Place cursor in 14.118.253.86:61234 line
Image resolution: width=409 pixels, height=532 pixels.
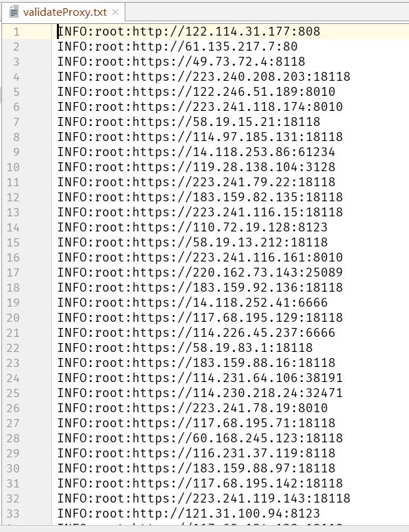[x=196, y=152]
